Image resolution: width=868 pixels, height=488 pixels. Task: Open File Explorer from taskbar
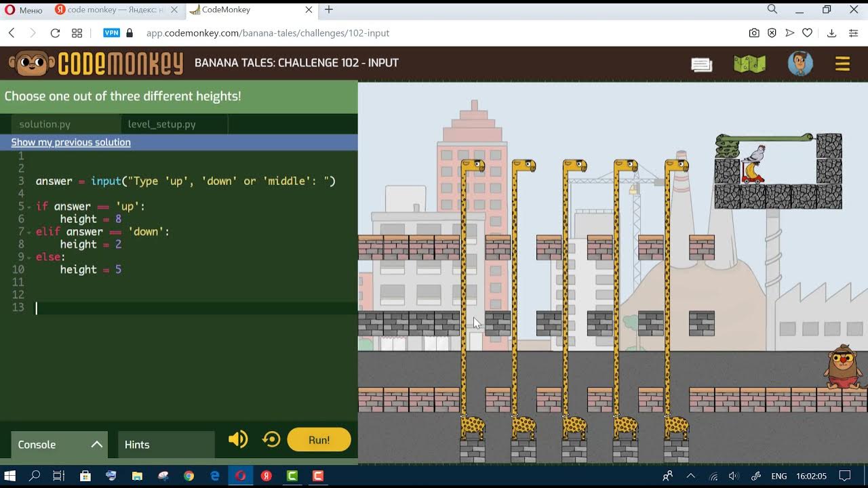coord(137,476)
